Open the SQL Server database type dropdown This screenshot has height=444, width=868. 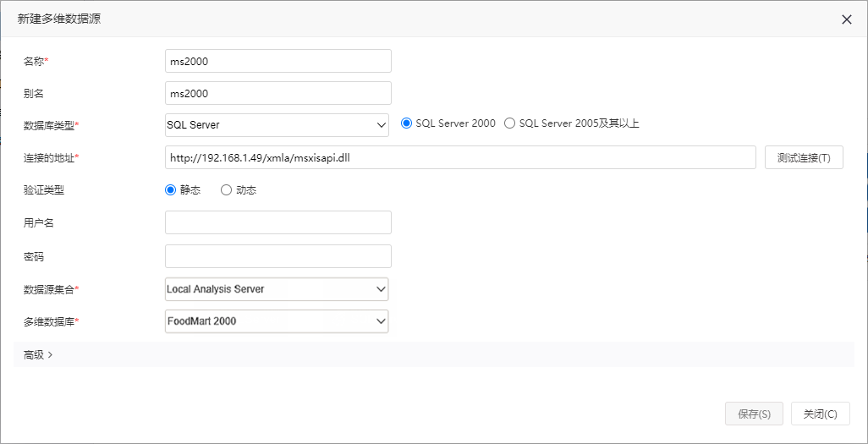coord(277,125)
